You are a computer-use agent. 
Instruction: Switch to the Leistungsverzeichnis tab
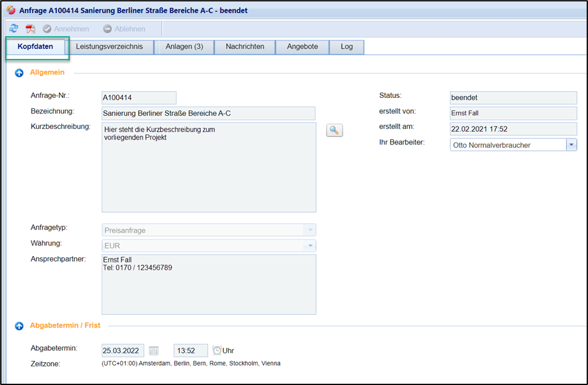pos(109,46)
